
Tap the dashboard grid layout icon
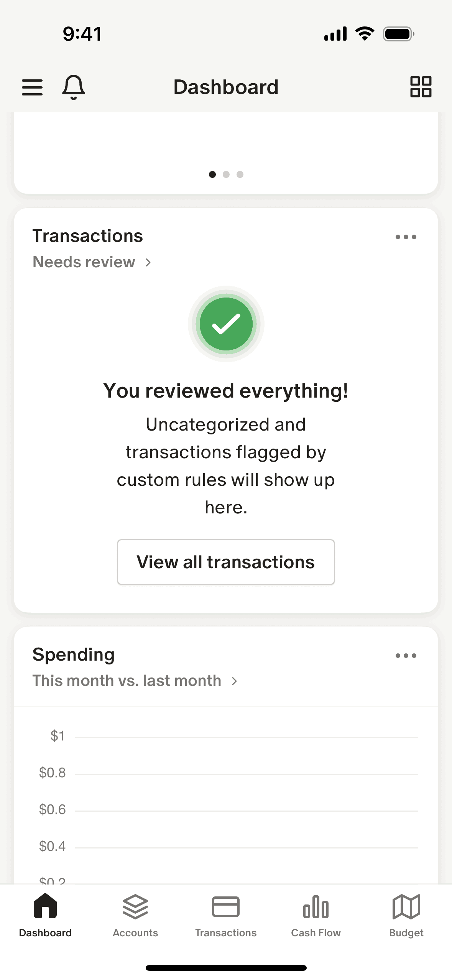(x=421, y=87)
